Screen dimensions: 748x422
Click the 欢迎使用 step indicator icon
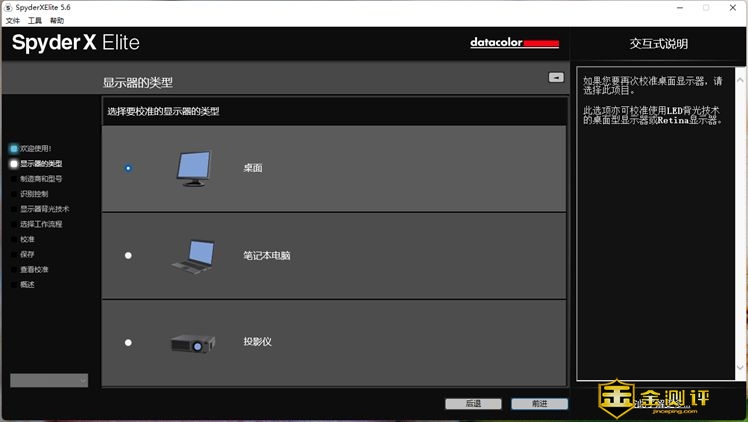[x=14, y=148]
